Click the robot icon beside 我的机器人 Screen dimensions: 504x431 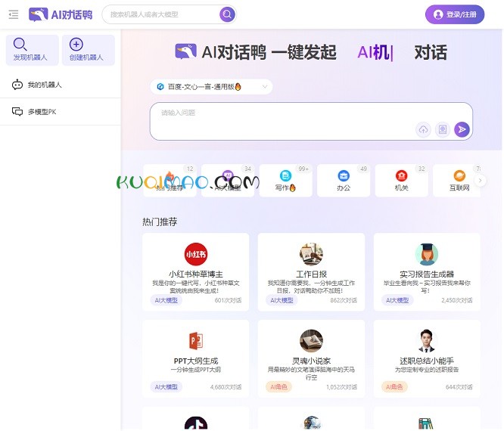(x=17, y=85)
